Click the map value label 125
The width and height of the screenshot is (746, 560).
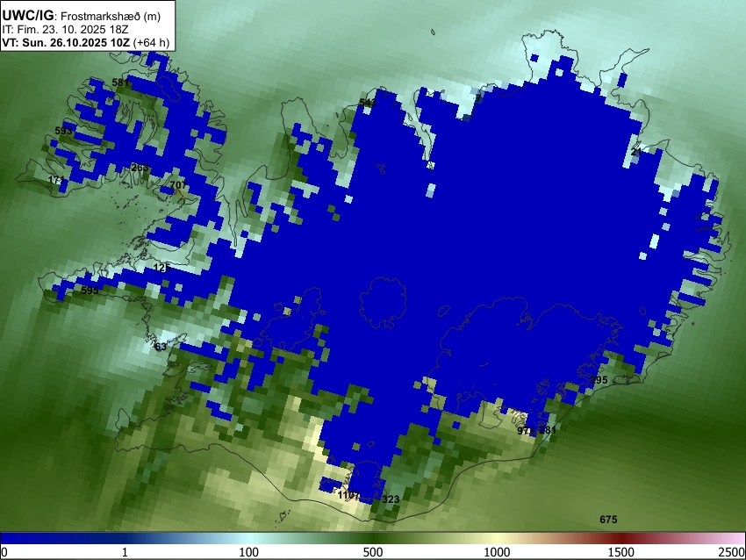(161, 268)
